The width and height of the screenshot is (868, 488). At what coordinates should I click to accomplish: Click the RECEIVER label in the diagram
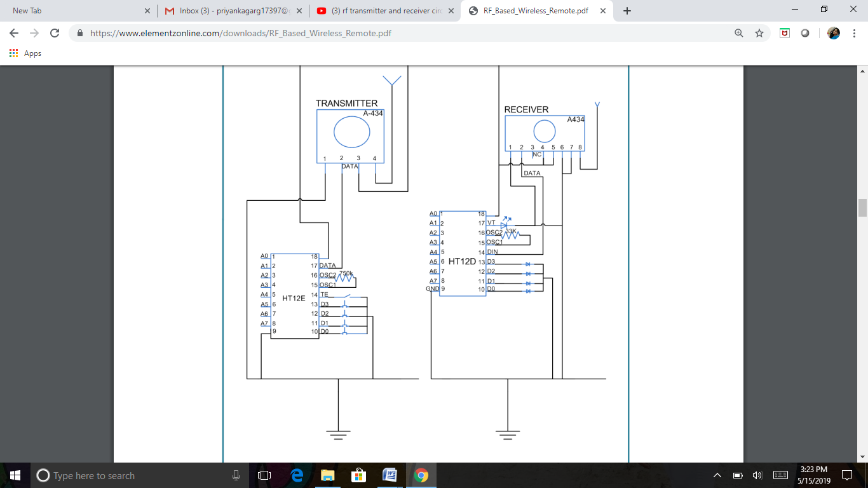coord(526,109)
